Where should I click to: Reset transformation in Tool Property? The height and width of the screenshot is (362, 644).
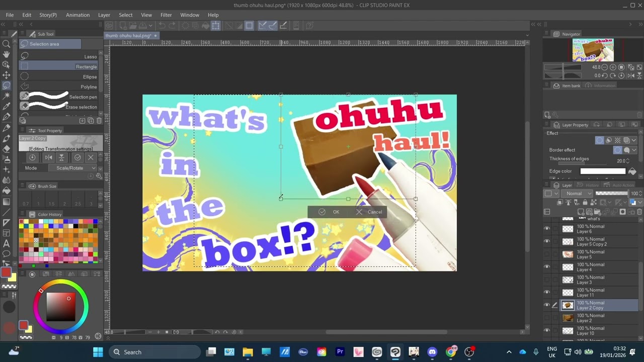click(x=32, y=157)
